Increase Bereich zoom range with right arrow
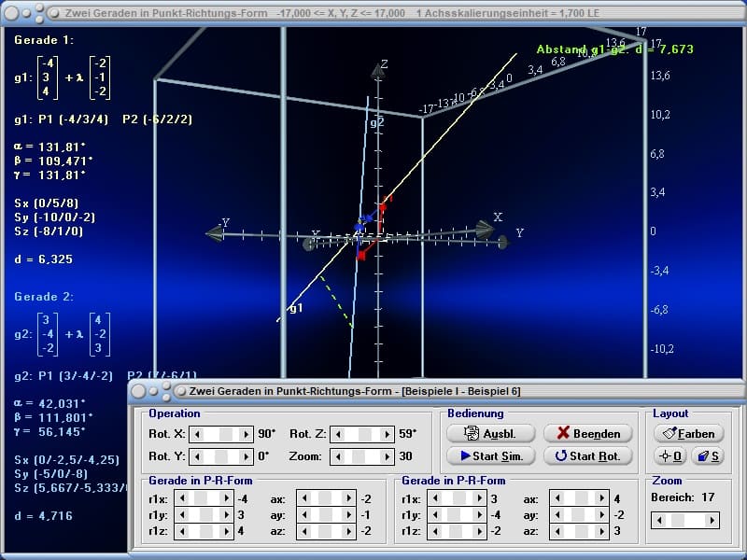Image resolution: width=747 pixels, height=560 pixels. [712, 520]
